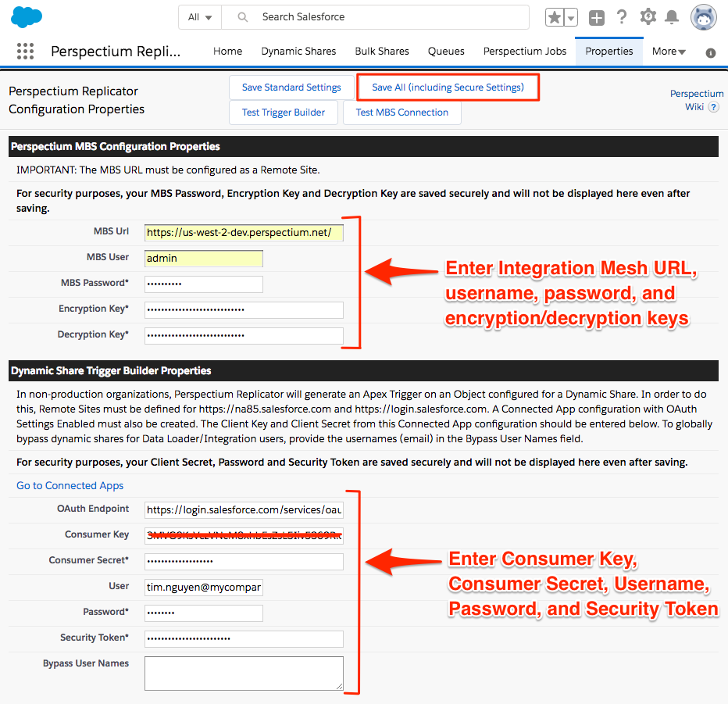Click the Encryption Key field

[244, 310]
